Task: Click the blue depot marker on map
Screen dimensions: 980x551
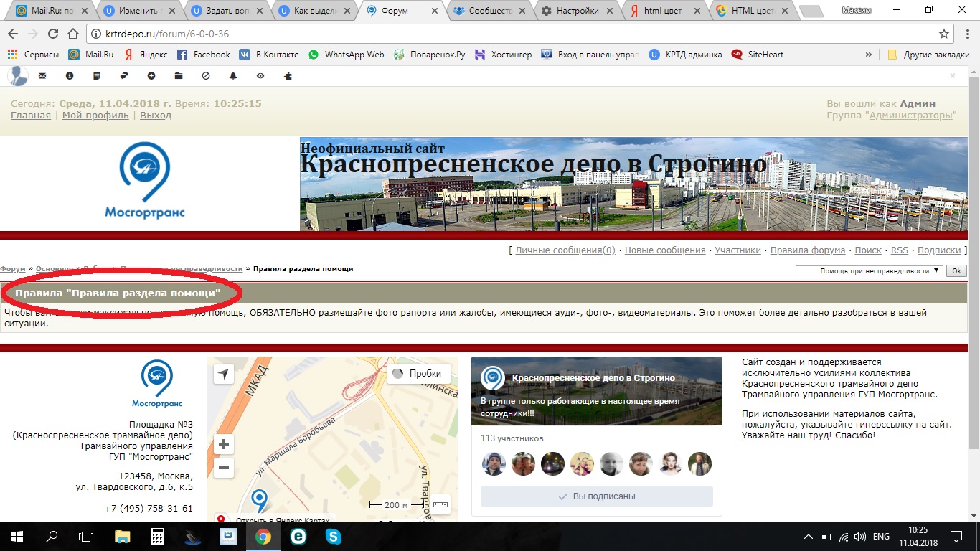Action: click(259, 500)
